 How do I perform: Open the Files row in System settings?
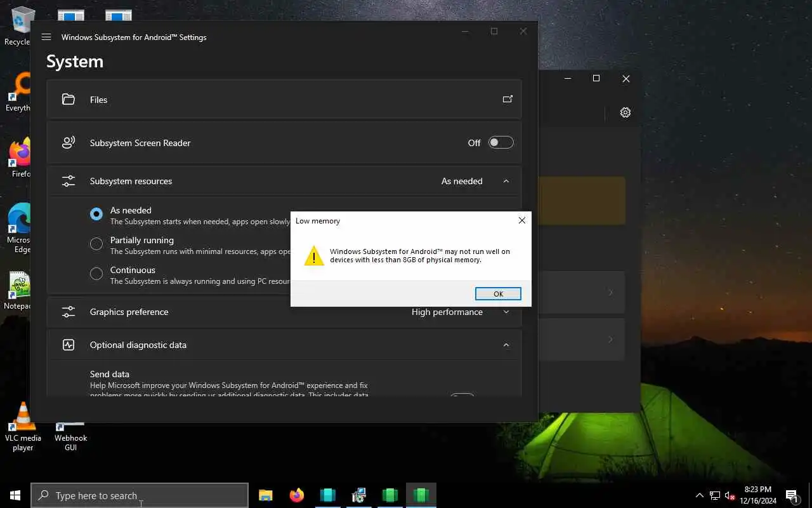[284, 99]
